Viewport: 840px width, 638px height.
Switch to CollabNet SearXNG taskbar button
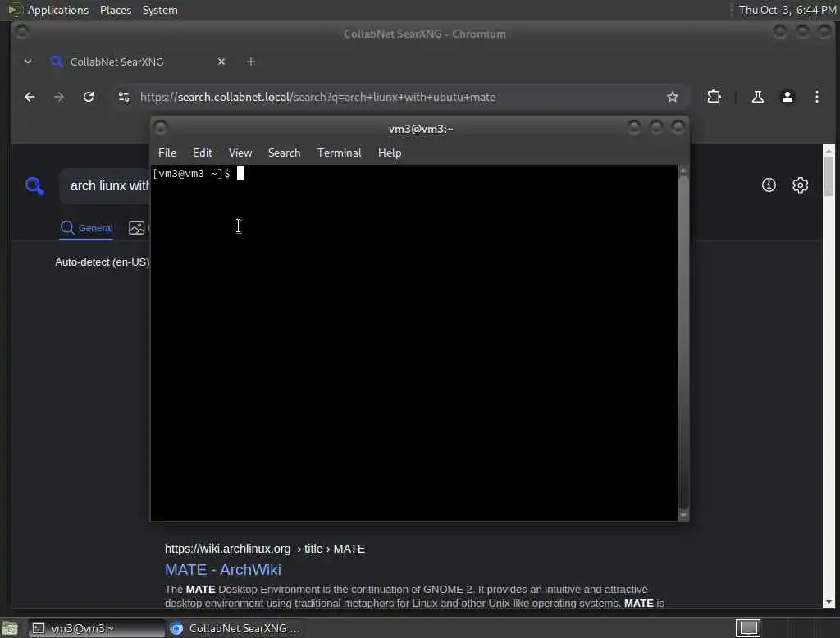click(x=235, y=628)
